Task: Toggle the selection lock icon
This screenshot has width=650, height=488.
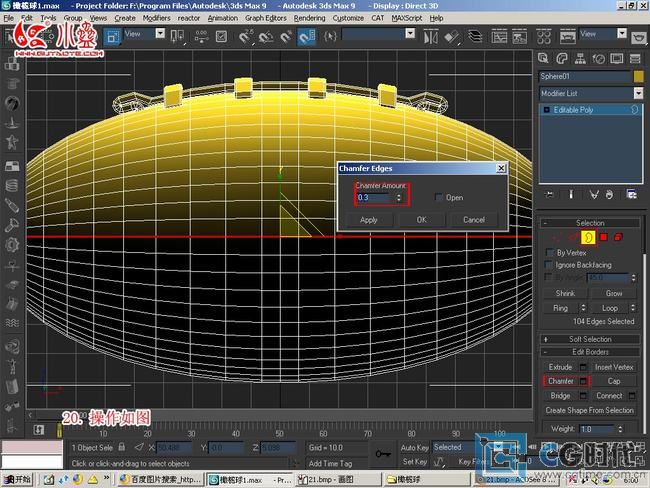Action: pos(121,447)
